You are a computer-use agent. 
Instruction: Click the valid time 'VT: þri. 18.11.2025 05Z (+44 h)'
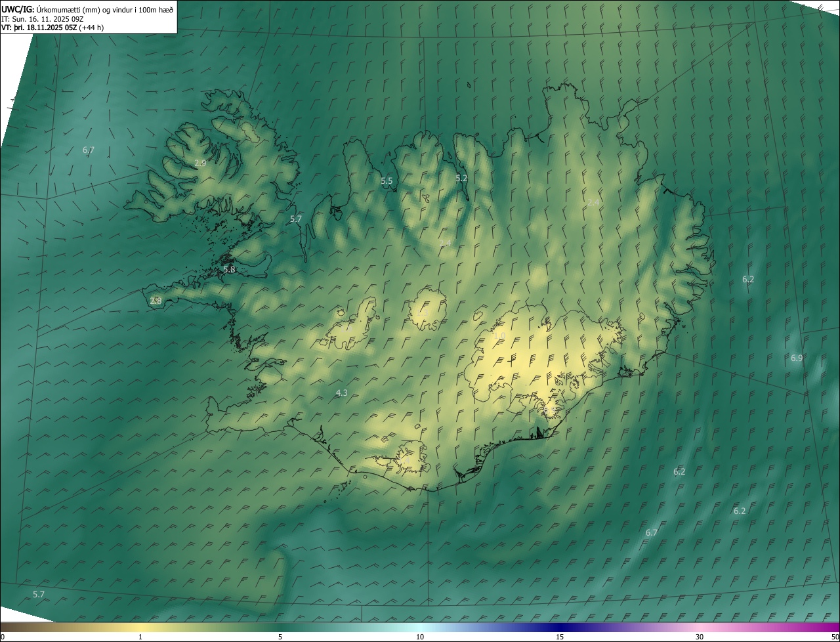(x=52, y=28)
